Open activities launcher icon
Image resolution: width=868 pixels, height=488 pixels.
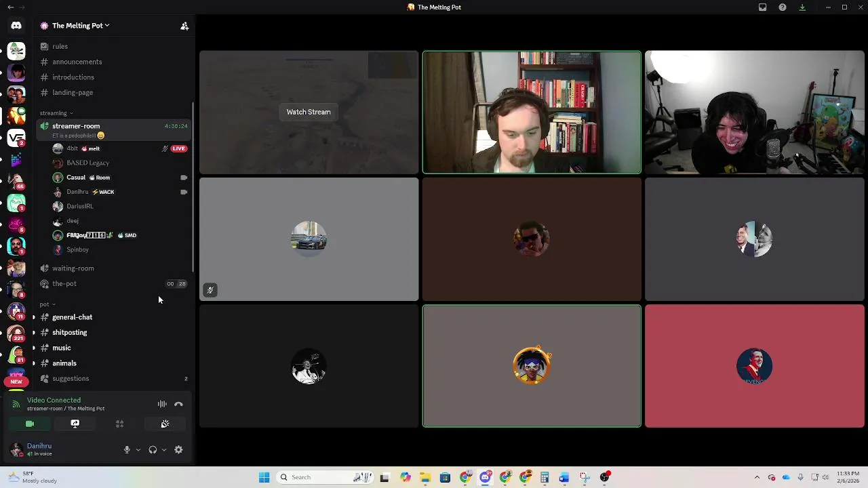[x=119, y=424]
